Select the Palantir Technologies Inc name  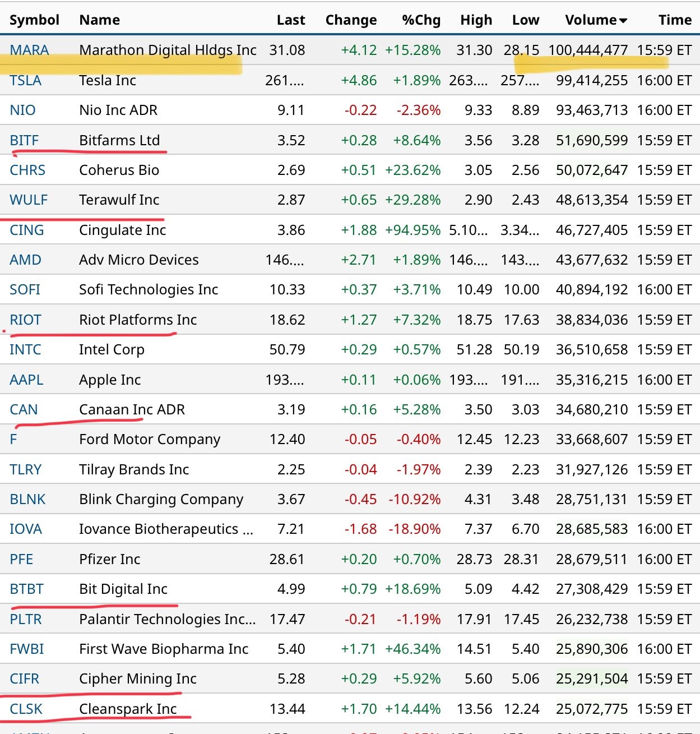point(168,619)
